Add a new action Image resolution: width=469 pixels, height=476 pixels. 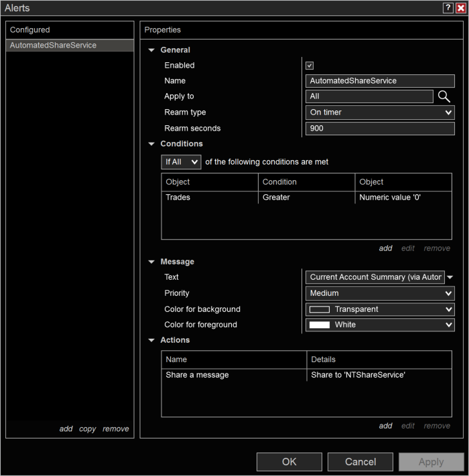coord(385,426)
